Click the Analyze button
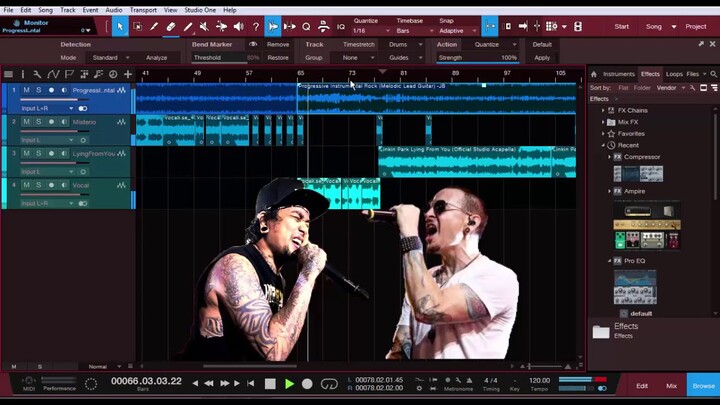The image size is (720, 405). point(157,58)
